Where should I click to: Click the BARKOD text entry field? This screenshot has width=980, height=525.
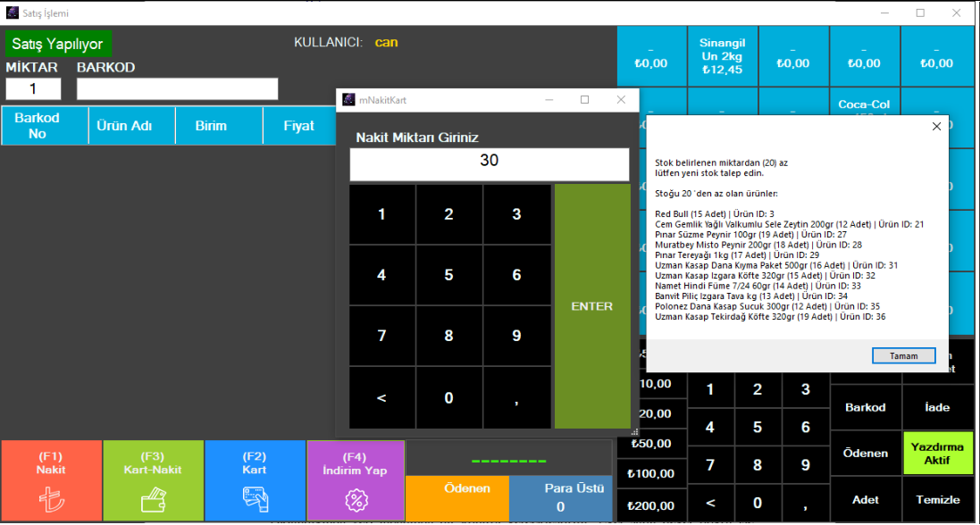click(x=177, y=89)
